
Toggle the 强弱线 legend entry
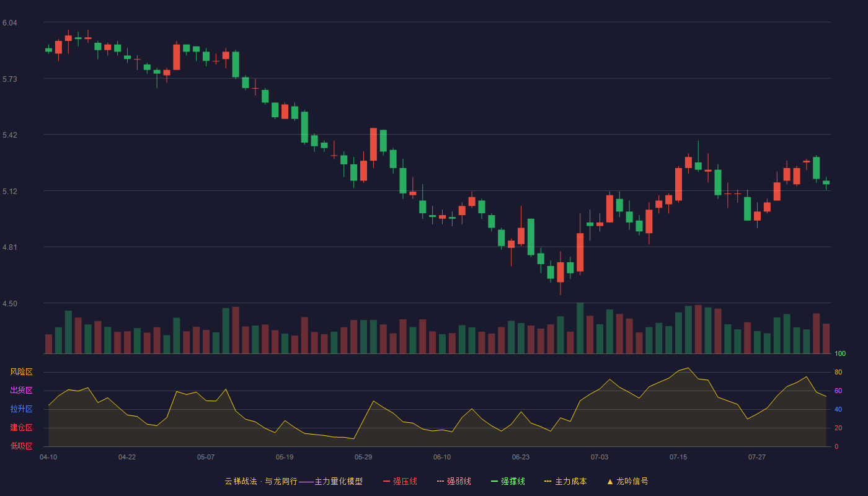coord(454,481)
